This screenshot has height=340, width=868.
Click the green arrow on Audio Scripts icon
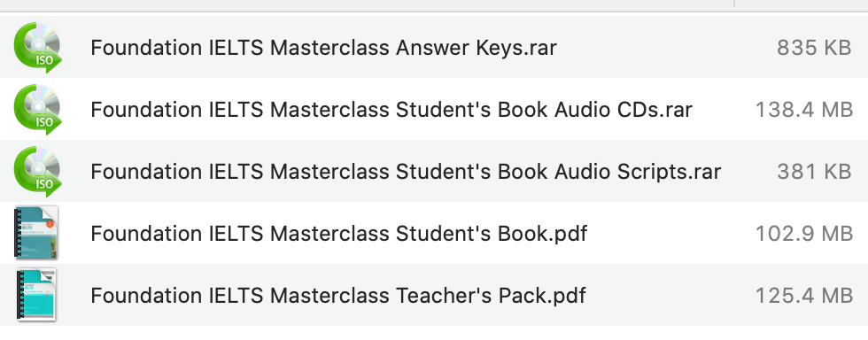(x=54, y=186)
